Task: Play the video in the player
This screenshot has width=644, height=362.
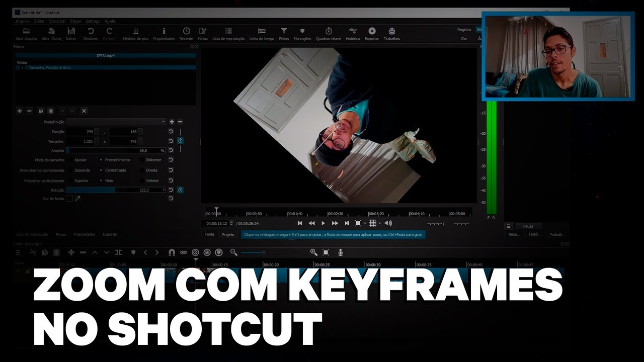Action: pos(323,223)
